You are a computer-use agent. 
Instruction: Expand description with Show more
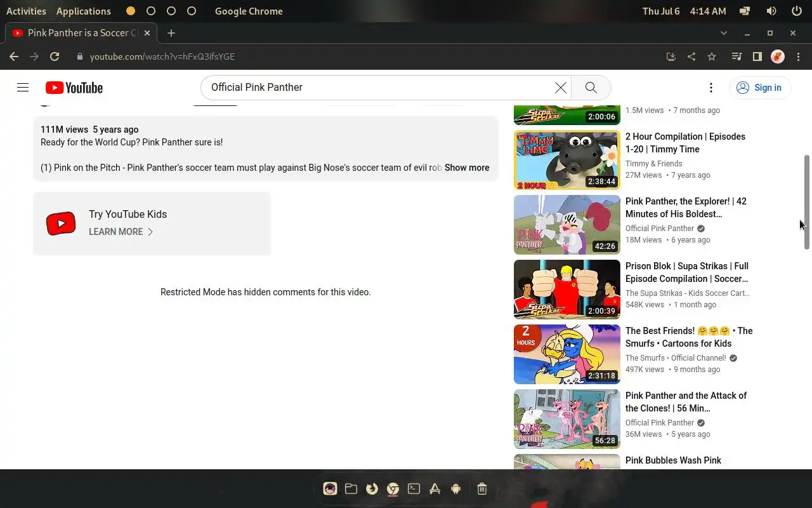(x=467, y=168)
